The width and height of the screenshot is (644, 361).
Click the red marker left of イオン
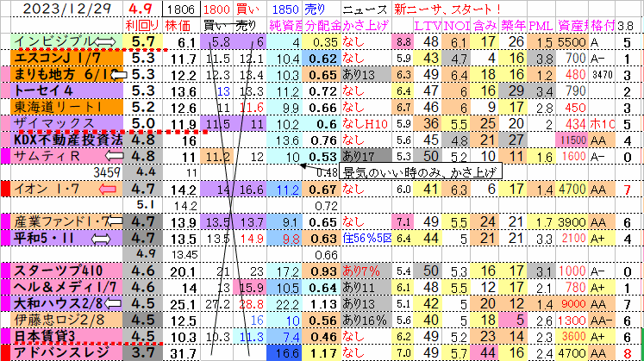(x=6, y=189)
